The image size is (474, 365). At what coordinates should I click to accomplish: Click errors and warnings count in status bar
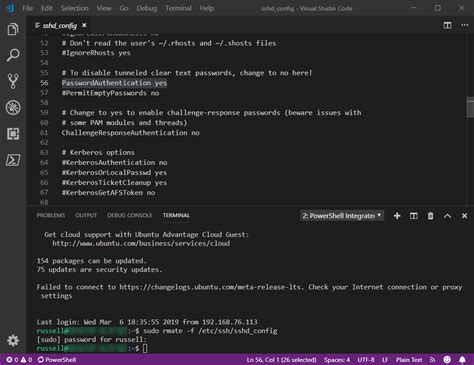pos(19,360)
